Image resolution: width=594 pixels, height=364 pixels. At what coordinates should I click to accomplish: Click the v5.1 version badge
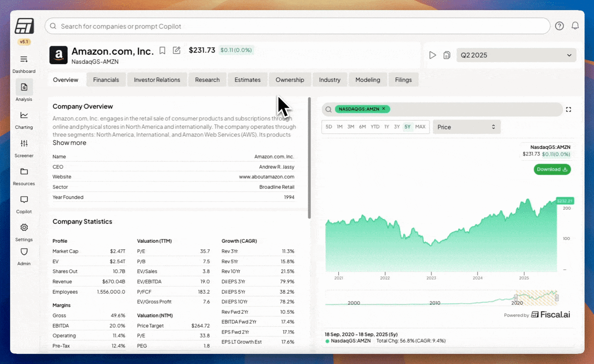[x=24, y=42]
